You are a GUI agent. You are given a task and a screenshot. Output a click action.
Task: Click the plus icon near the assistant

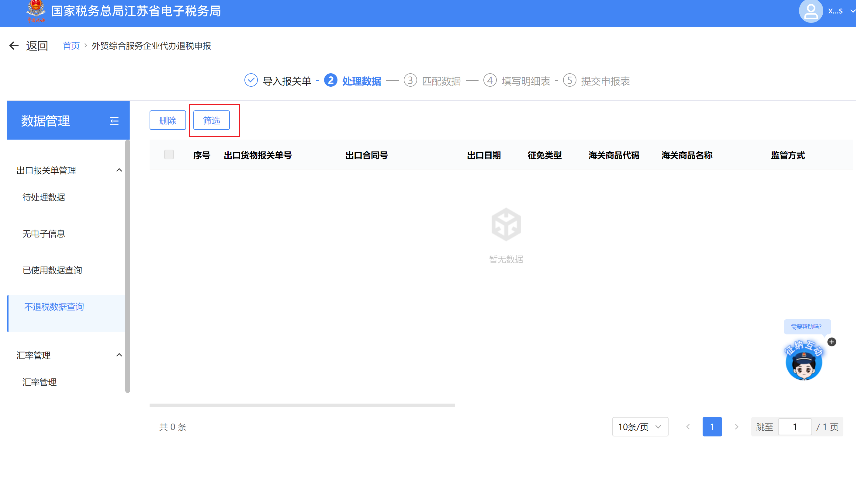(x=832, y=342)
